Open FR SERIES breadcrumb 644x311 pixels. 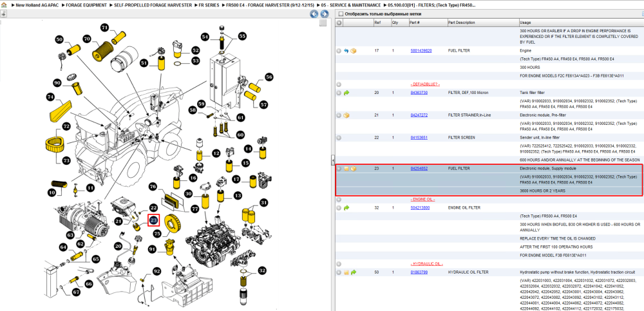pos(208,5)
